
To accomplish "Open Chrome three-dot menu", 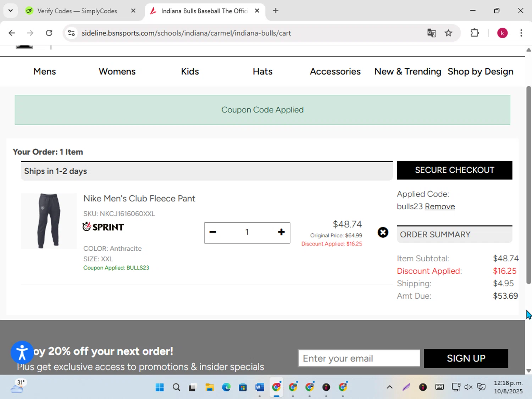I will (521, 33).
